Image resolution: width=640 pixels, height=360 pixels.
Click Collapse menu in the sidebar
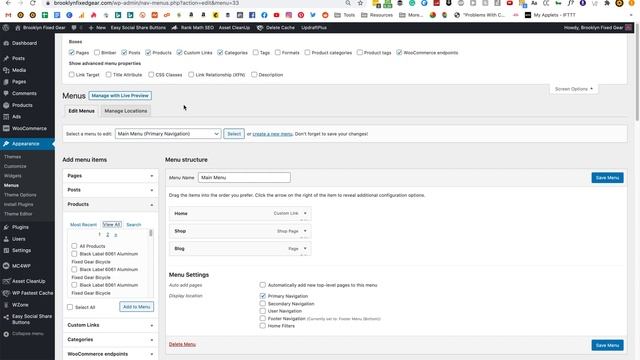[x=27, y=334]
